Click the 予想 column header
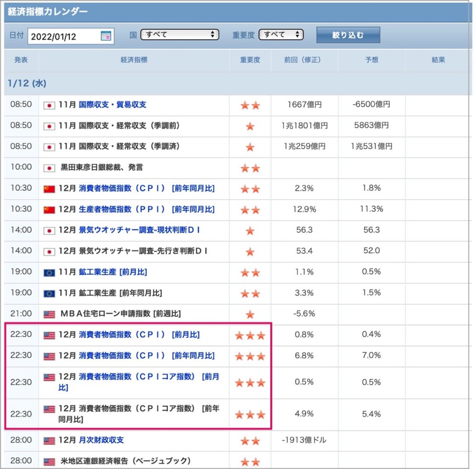Image resolution: width=476 pixels, height=469 pixels. pos(371,59)
